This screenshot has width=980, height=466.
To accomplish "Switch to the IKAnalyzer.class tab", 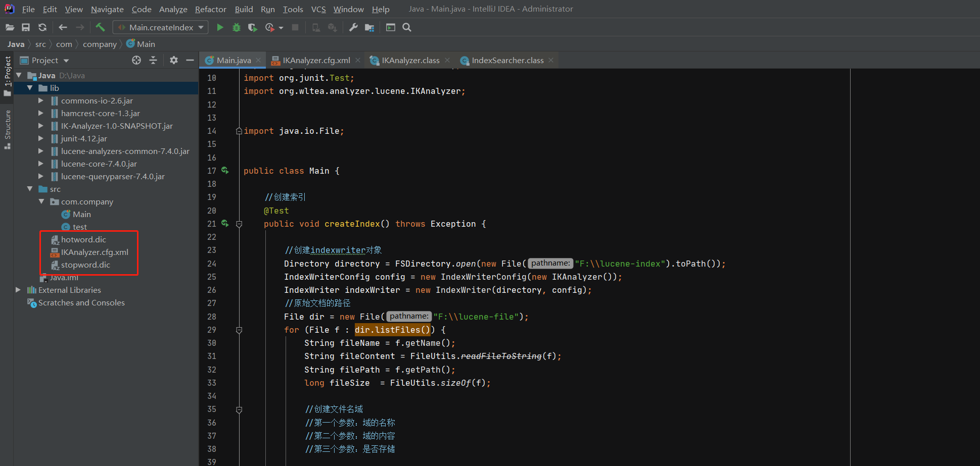I will (410, 60).
